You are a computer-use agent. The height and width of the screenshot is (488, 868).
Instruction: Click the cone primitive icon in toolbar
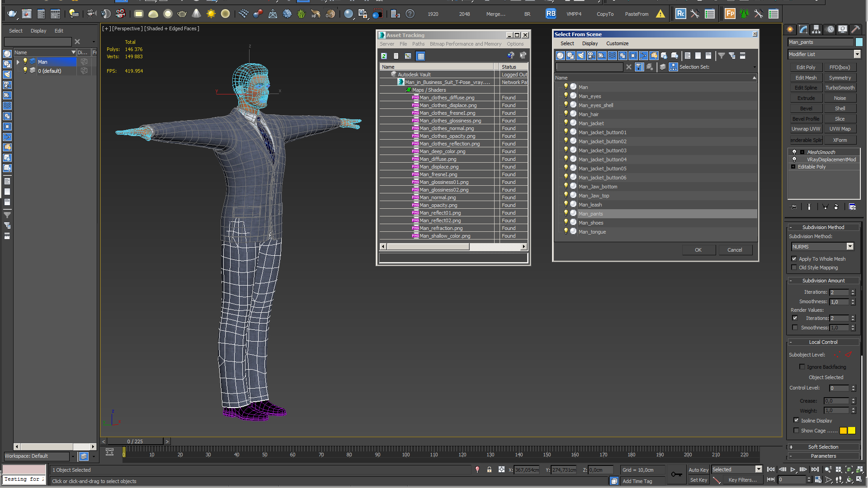(x=196, y=14)
